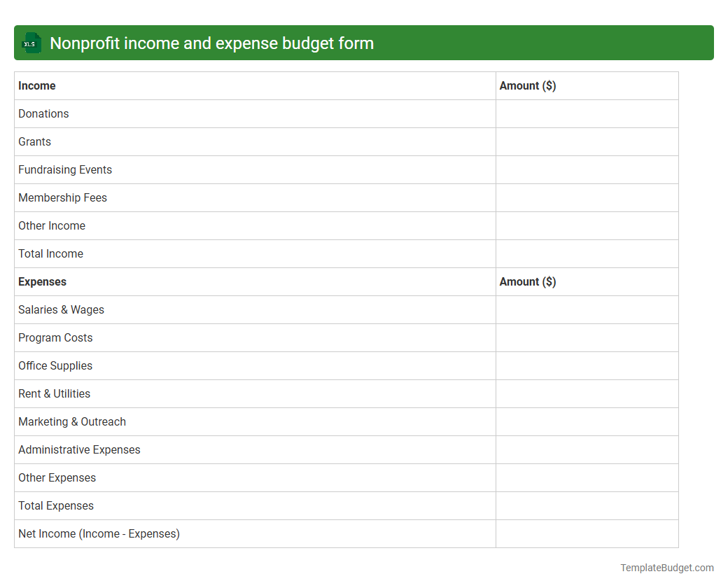Select the Expenses section header
The width and height of the screenshot is (728, 588).
pyautogui.click(x=42, y=281)
